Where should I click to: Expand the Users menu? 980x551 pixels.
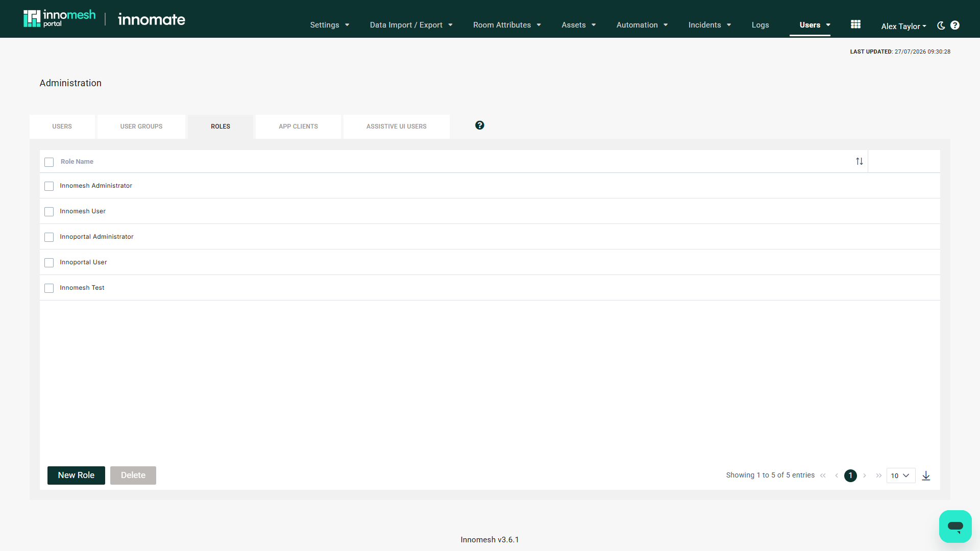[x=815, y=25]
